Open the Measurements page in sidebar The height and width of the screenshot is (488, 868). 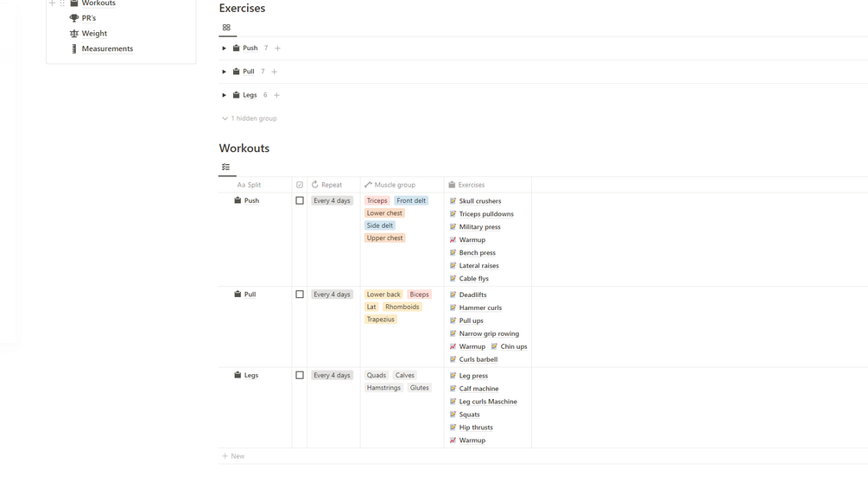coord(107,49)
